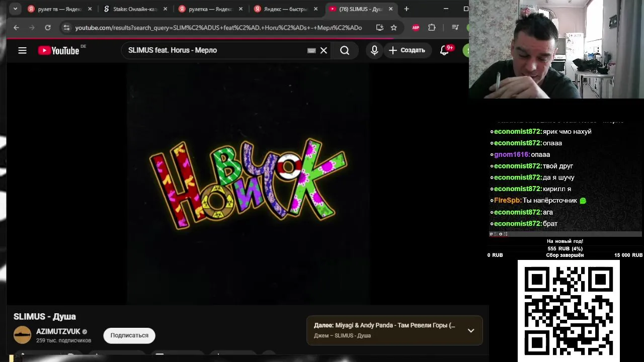
Task: Click "Джем – SLIMUS - Душа" playlist label
Action: (x=343, y=335)
